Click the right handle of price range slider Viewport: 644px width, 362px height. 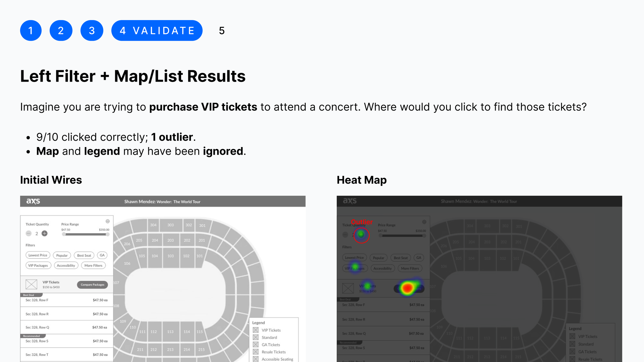pyautogui.click(x=108, y=234)
